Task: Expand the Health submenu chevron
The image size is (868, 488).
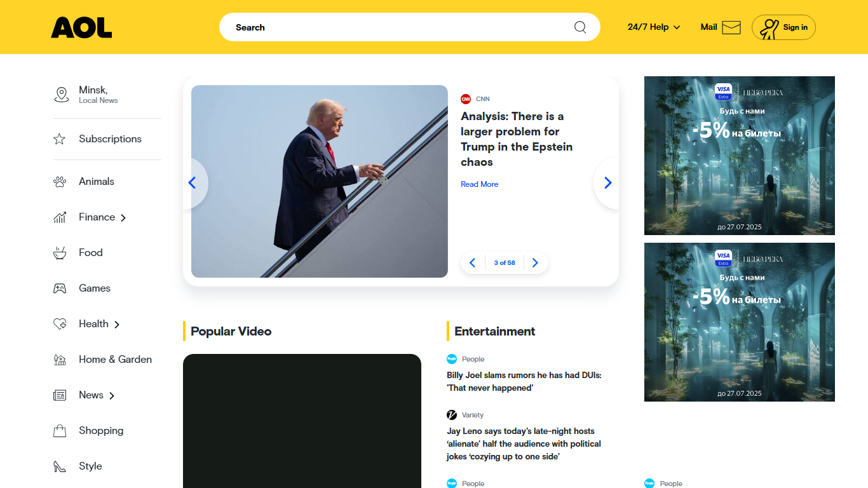Action: tap(117, 325)
